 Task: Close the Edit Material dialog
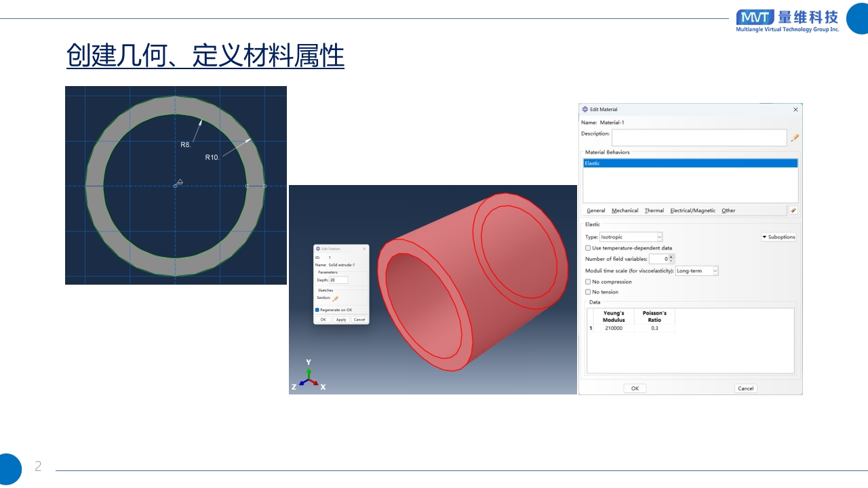coord(795,109)
